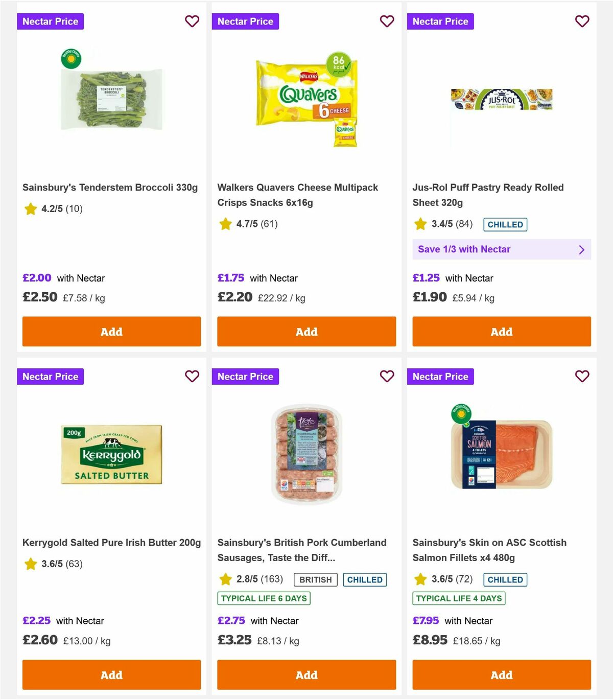Image resolution: width=613 pixels, height=700 pixels.
Task: Click the Nectar Price badge above Kerrygold butter
Action: 50,377
